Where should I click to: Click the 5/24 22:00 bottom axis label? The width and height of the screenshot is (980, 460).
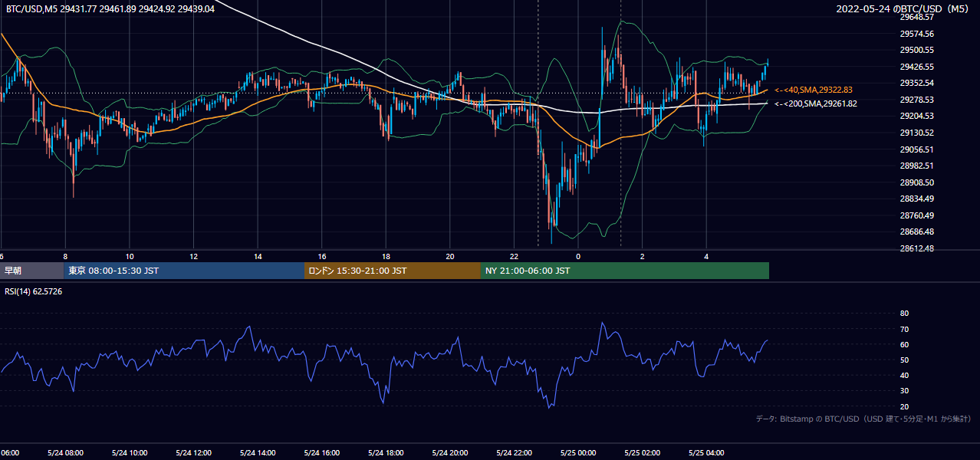tap(514, 452)
